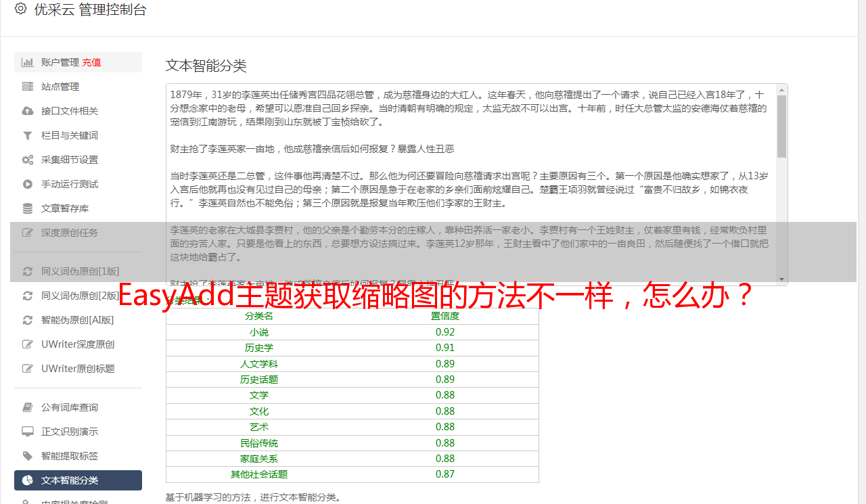Image resolution: width=866 pixels, height=504 pixels.
Task: Select the active 文本智能分类 menu item
Action: coord(78,480)
